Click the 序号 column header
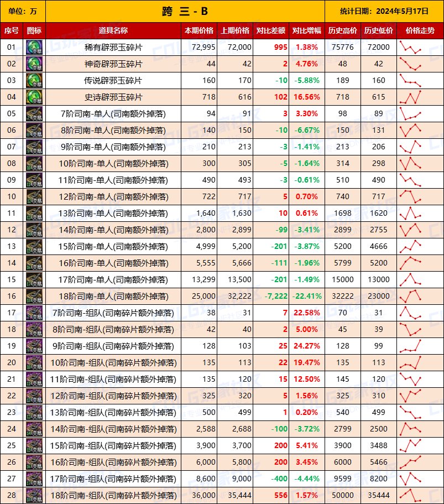444x504 pixels. [12, 30]
